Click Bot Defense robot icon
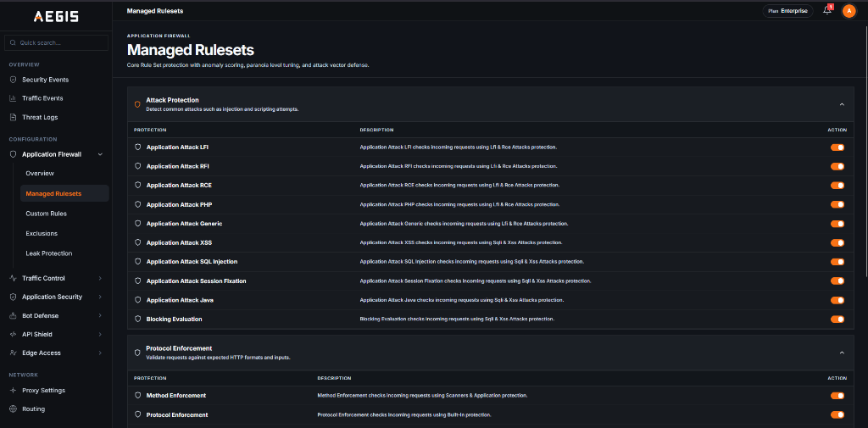The image size is (868, 428). [x=14, y=315]
